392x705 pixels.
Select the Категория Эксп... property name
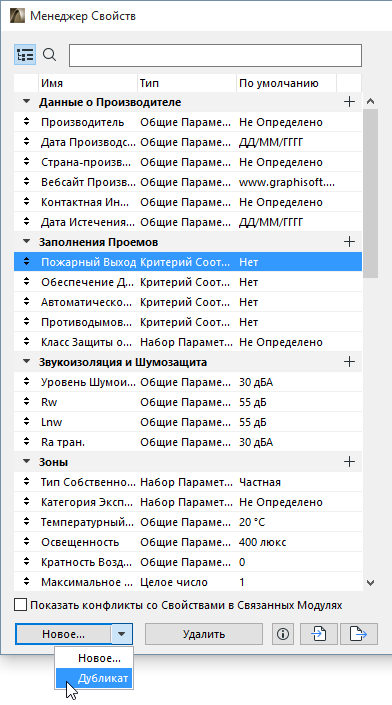(x=87, y=502)
